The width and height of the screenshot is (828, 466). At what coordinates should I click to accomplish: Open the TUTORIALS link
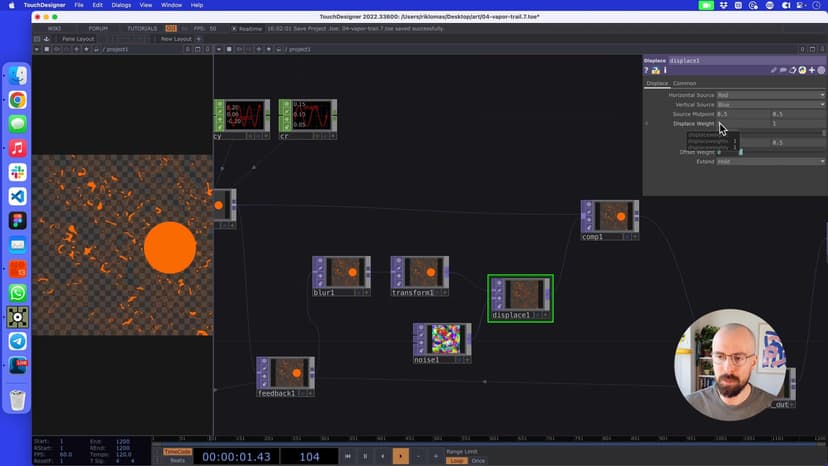click(142, 28)
